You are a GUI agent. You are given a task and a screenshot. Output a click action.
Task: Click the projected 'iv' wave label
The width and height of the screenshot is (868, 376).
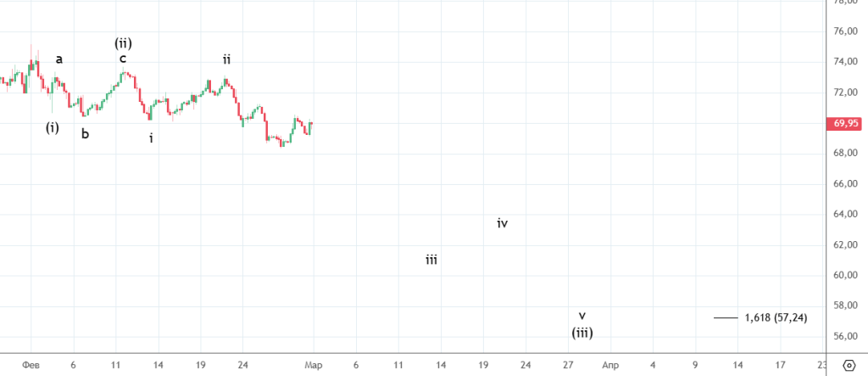(503, 224)
